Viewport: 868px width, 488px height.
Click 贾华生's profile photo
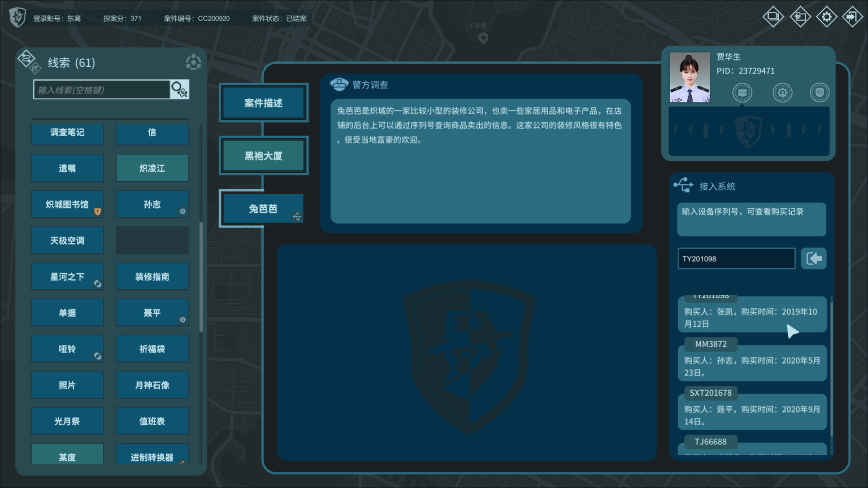(x=690, y=77)
